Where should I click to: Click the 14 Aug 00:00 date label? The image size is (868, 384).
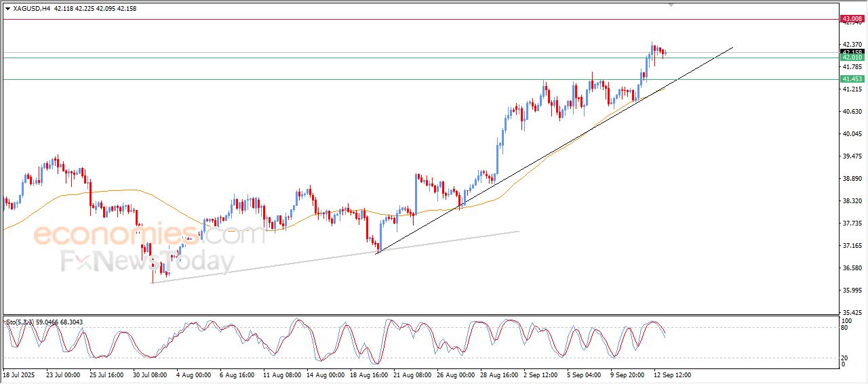click(324, 374)
